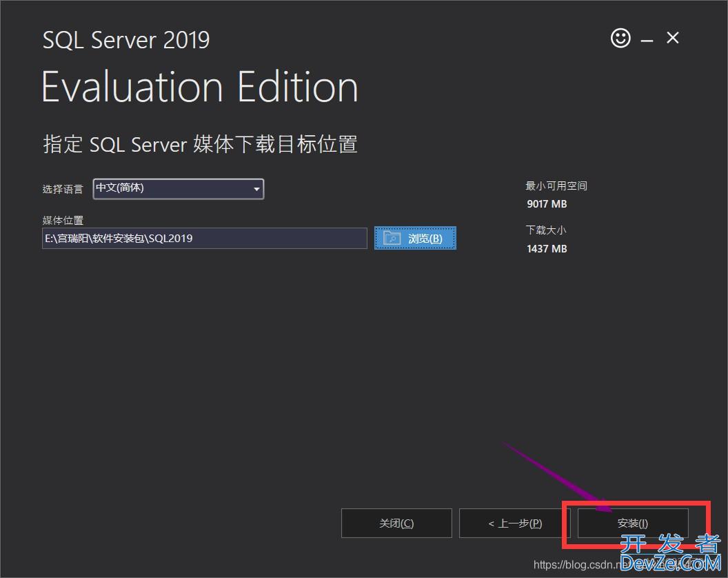Go back with the 上一步(P) button
Screen dimensions: 728x578
(514, 524)
